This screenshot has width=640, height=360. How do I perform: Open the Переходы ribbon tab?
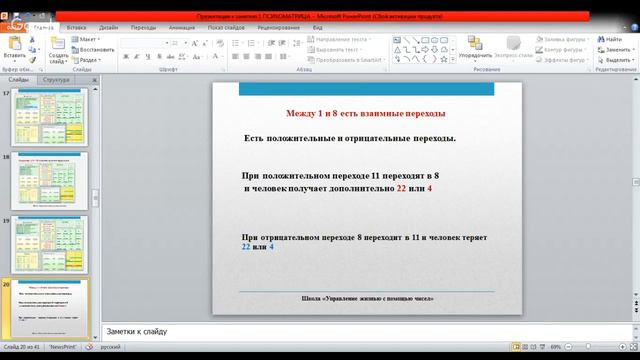click(x=143, y=28)
